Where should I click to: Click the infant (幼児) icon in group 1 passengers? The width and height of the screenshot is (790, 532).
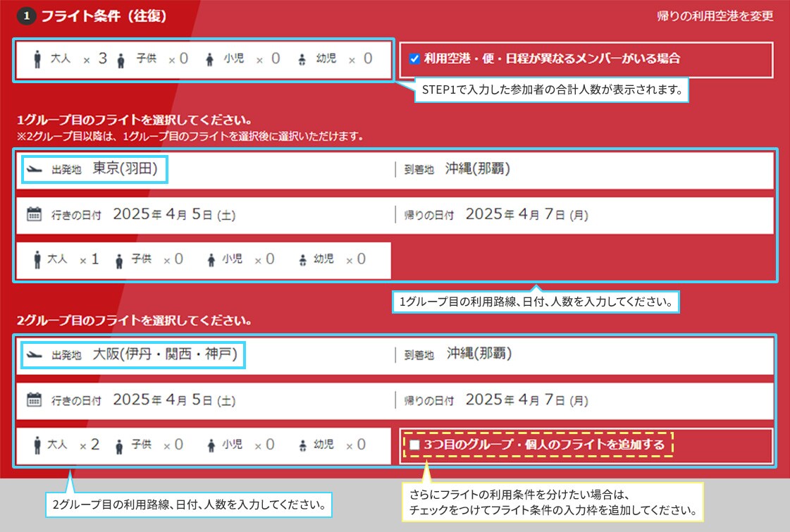[x=303, y=260]
